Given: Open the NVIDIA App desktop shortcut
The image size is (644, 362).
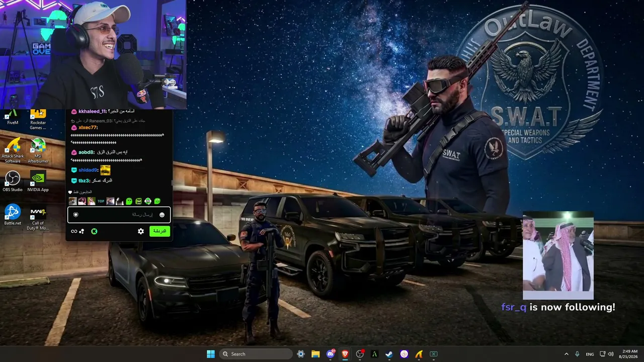Looking at the screenshot, I should [x=38, y=182].
